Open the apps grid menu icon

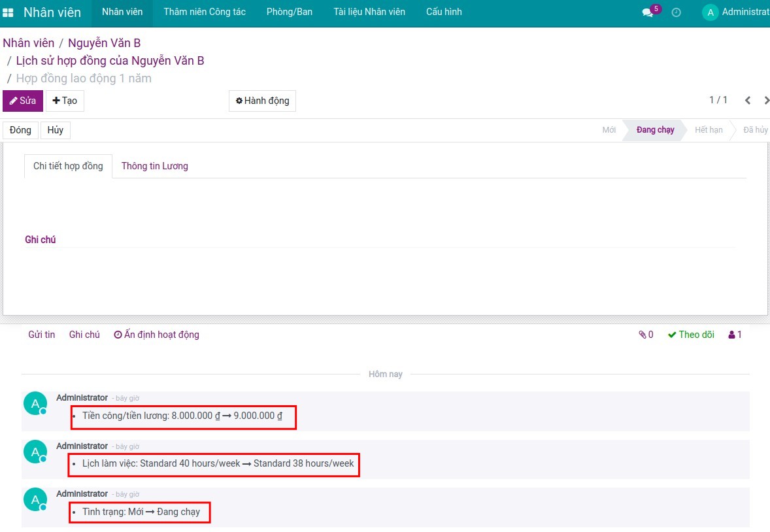(x=8, y=12)
